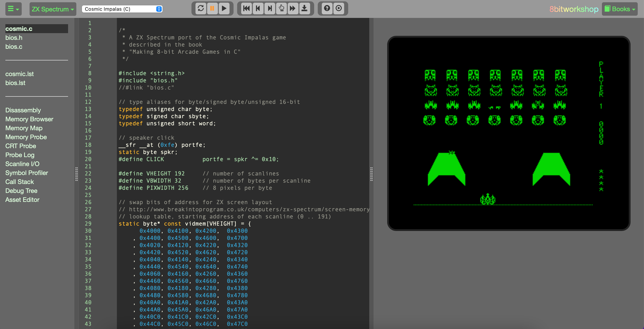
Task: Click the run-to-cursor hand icon
Action: [x=281, y=9]
